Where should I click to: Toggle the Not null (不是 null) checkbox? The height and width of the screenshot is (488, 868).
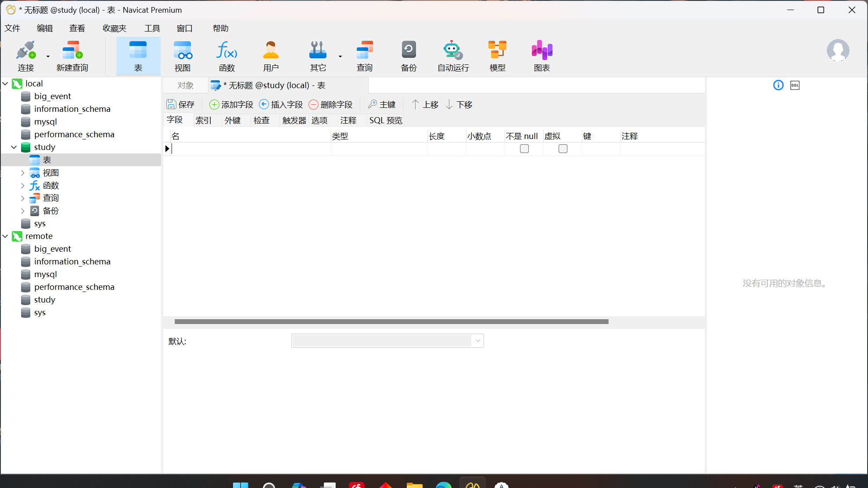(x=524, y=149)
